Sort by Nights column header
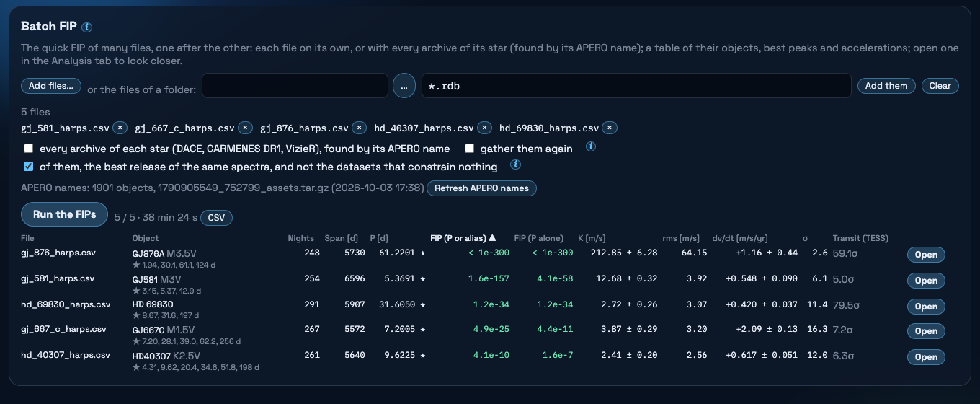The height and width of the screenshot is (404, 980). tap(301, 238)
